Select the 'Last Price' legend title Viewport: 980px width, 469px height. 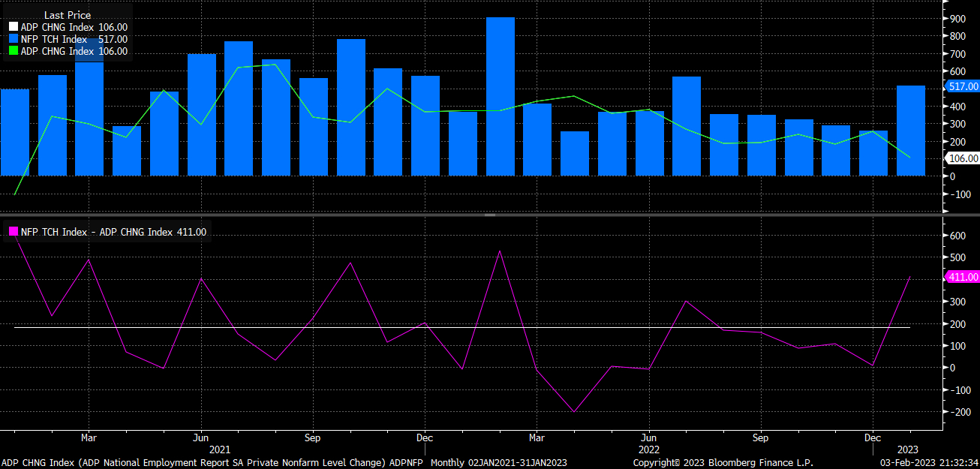[68, 15]
